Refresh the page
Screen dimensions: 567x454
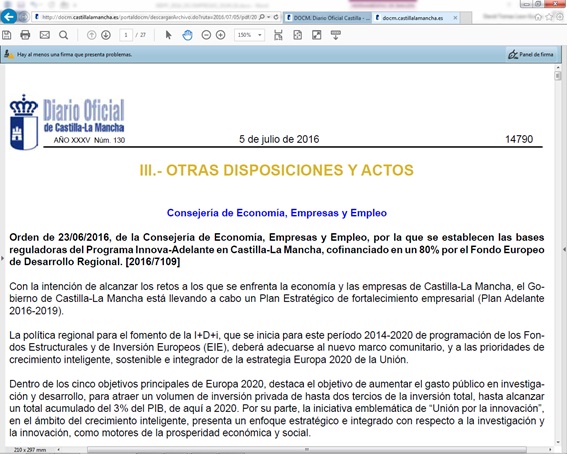[276, 17]
